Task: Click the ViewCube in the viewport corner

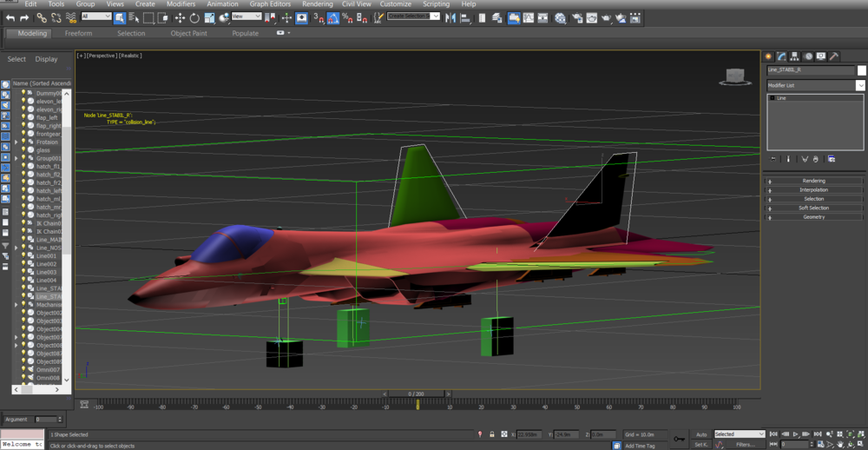Action: (734, 76)
